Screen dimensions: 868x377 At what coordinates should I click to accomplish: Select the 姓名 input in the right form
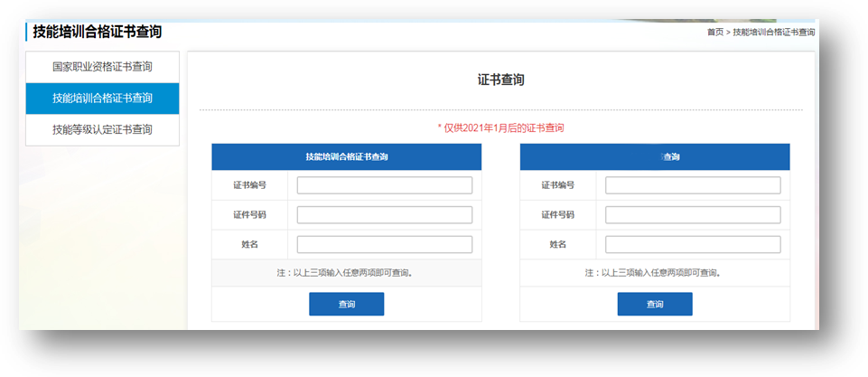click(693, 245)
